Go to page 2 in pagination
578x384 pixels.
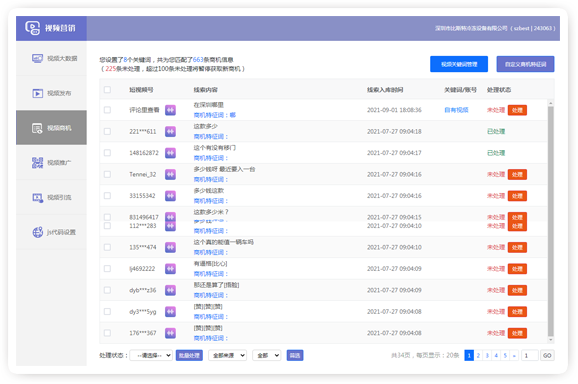[478, 355]
